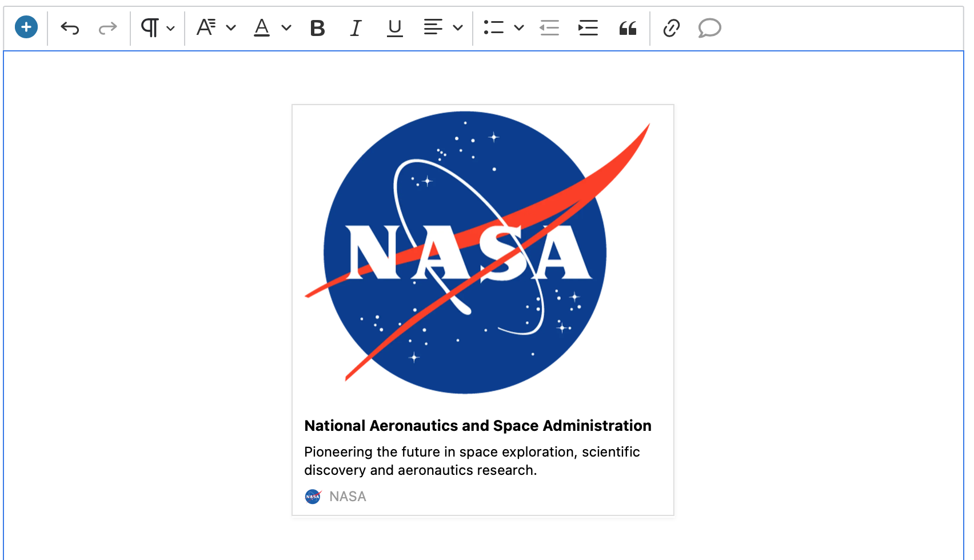
Task: Expand the list style dropdown arrow
Action: 519,28
